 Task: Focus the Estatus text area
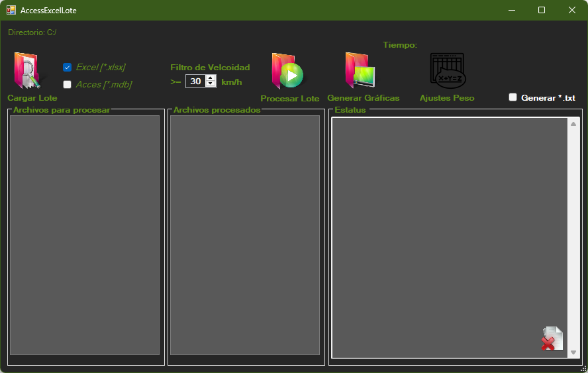point(450,235)
